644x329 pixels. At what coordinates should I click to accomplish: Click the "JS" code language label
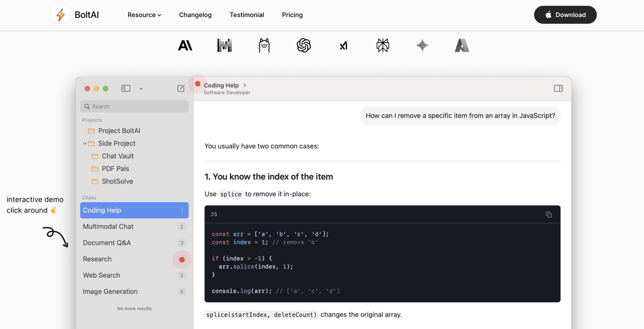[x=214, y=214]
